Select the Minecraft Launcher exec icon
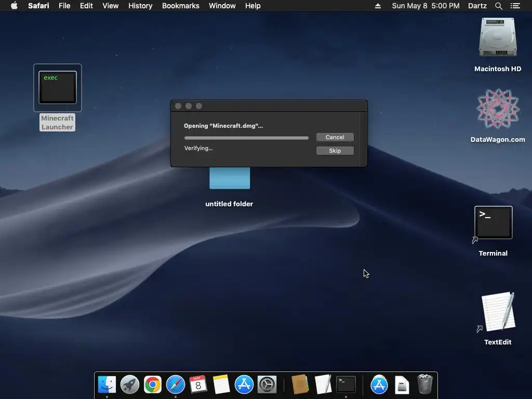Image resolution: width=532 pixels, height=399 pixels. coord(58,87)
